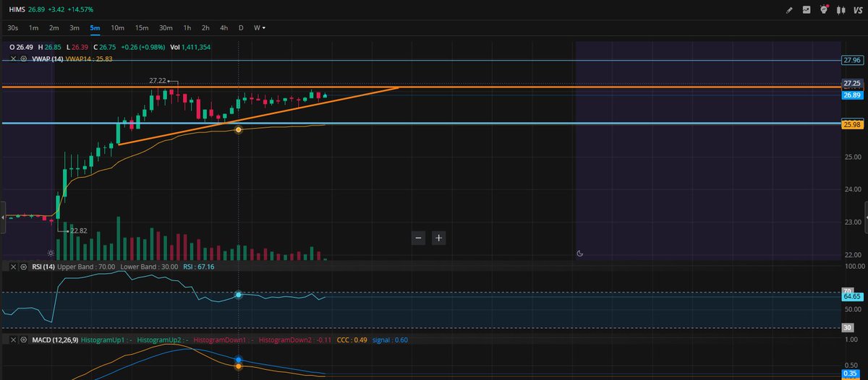Click the signal : 0.60 value
This screenshot has height=380, width=868.
391,339
